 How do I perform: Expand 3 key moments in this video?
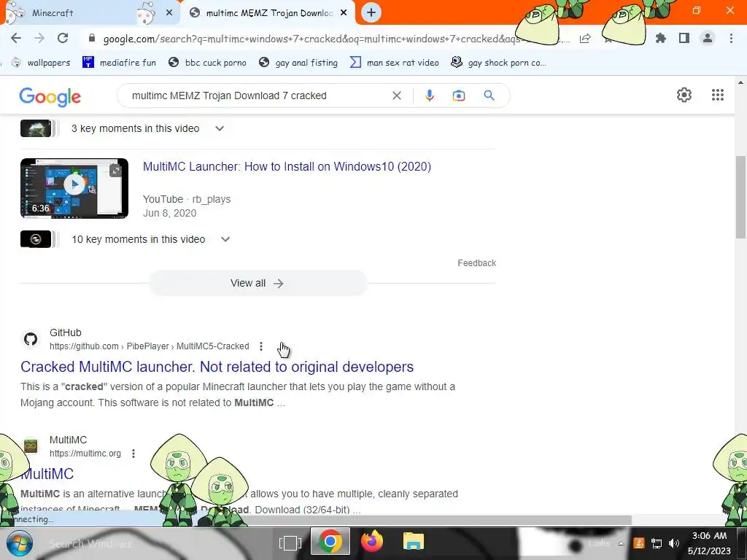pos(220,128)
